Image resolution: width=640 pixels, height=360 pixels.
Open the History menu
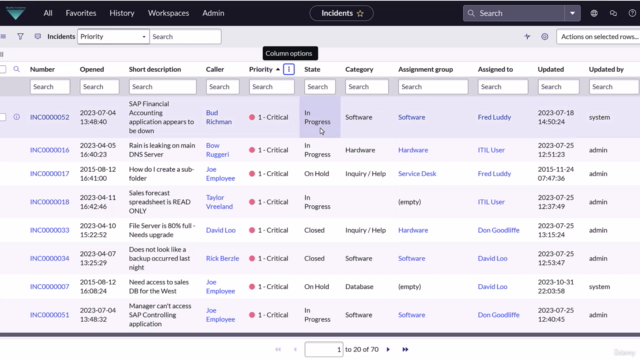tap(122, 13)
